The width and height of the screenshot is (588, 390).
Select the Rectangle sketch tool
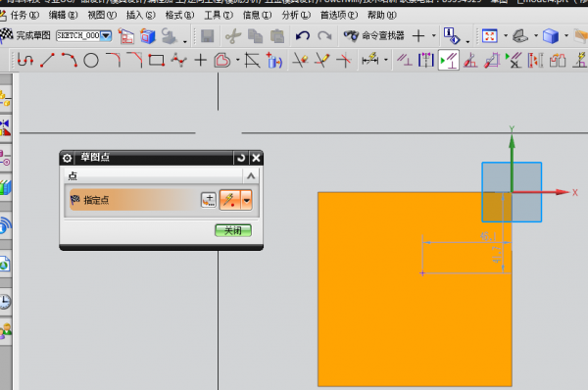pyautogui.click(x=157, y=60)
